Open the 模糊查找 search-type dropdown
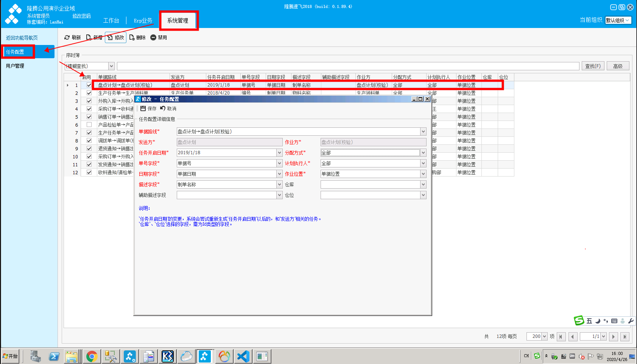The width and height of the screenshot is (637, 364). pos(111,66)
